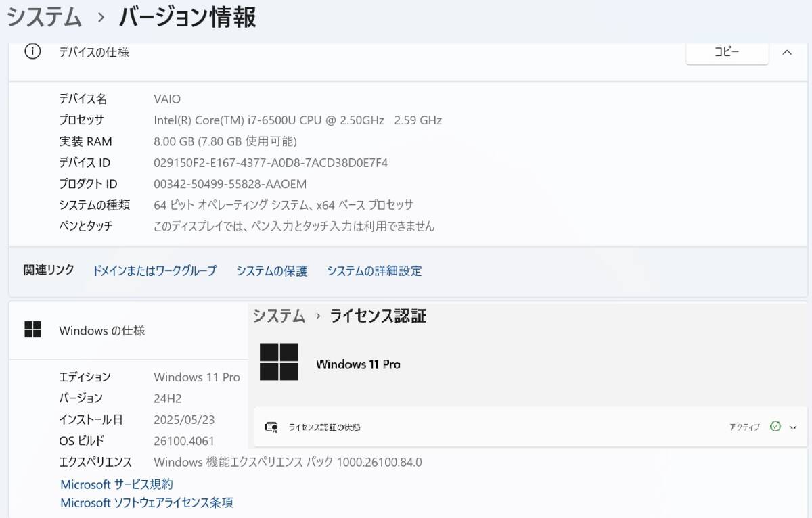Click Windows 11 Pro text in ライセンス認証 panel
This screenshot has width=812, height=518.
(x=358, y=364)
